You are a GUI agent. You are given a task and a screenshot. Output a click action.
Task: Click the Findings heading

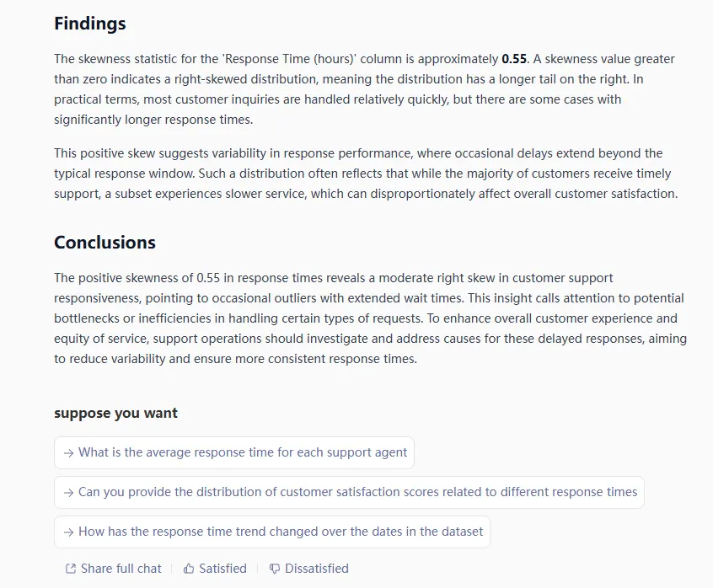point(90,24)
